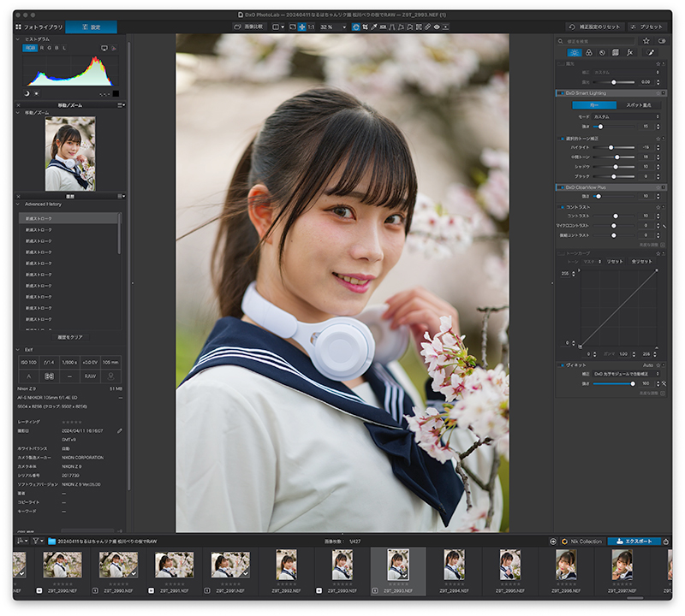Click the corrections search field
The height and width of the screenshot is (616, 685).
(596, 41)
